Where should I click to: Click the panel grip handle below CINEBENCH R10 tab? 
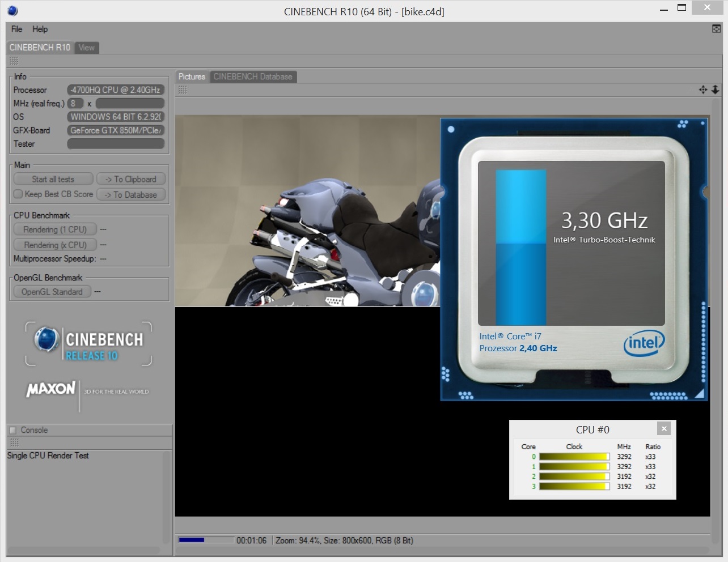[x=14, y=61]
